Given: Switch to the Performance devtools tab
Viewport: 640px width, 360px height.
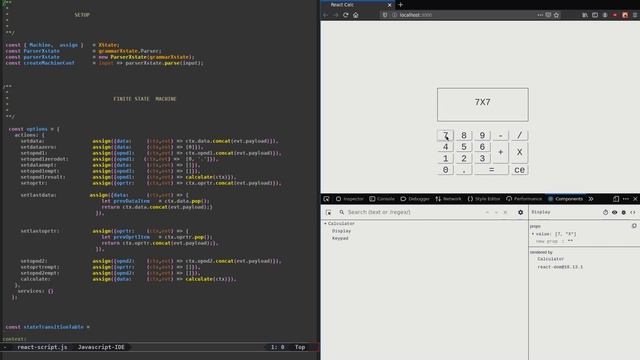Looking at the screenshot, I should click(x=524, y=199).
